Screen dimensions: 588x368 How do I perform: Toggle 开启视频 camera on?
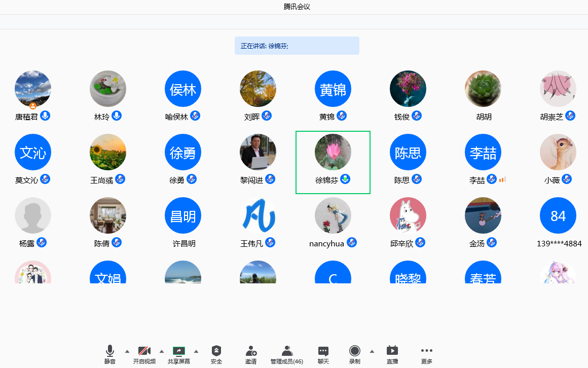point(144,351)
